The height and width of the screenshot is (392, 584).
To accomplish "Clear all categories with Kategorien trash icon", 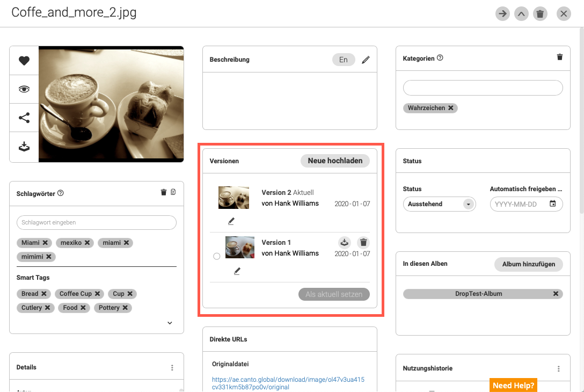I will 559,57.
